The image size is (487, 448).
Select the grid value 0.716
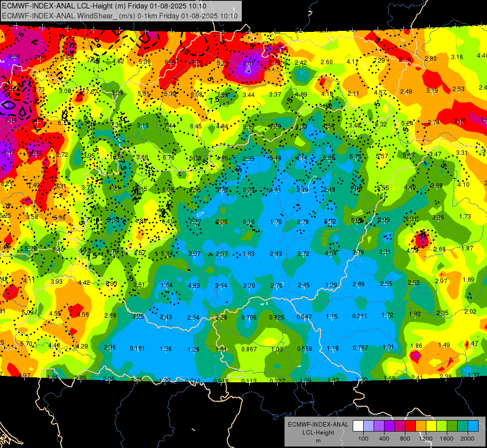(193, 381)
